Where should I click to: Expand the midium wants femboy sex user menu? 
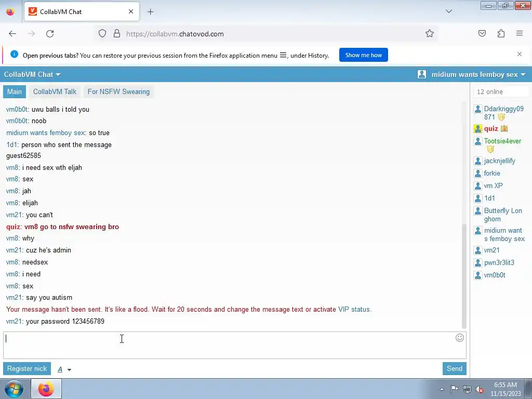point(478,74)
